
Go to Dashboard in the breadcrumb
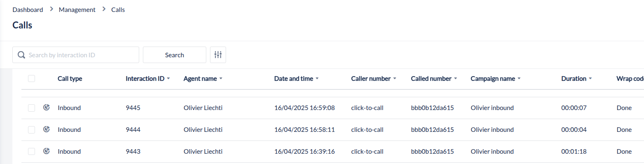click(x=28, y=9)
